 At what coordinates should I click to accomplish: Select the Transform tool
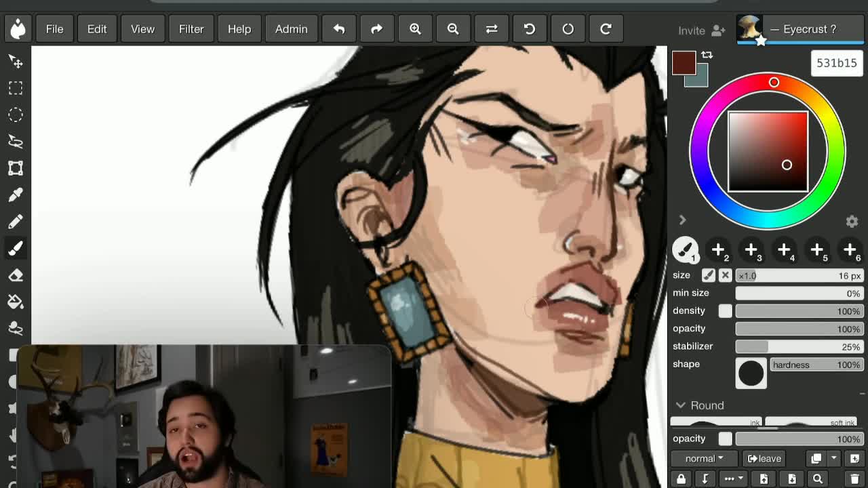tap(16, 168)
